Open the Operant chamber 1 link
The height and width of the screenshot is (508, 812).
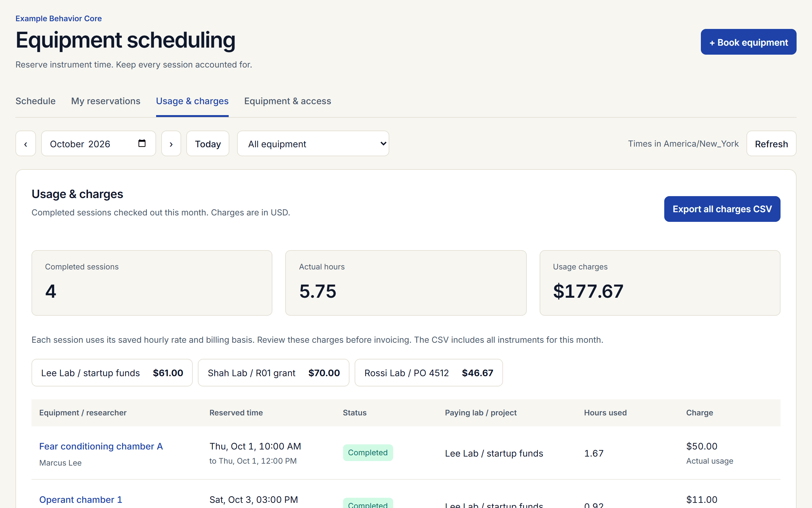pyautogui.click(x=81, y=500)
